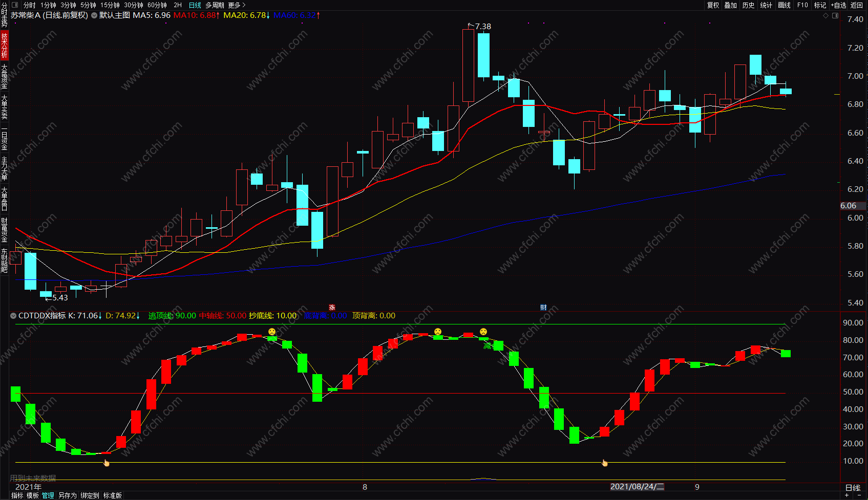Open 分时走势 sidebar tab
868x500 pixels.
coord(4,15)
